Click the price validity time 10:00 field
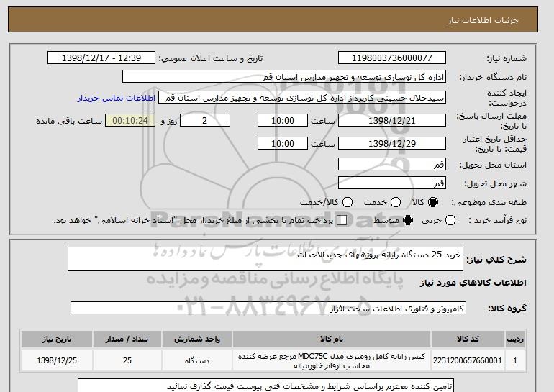 pyautogui.click(x=283, y=143)
